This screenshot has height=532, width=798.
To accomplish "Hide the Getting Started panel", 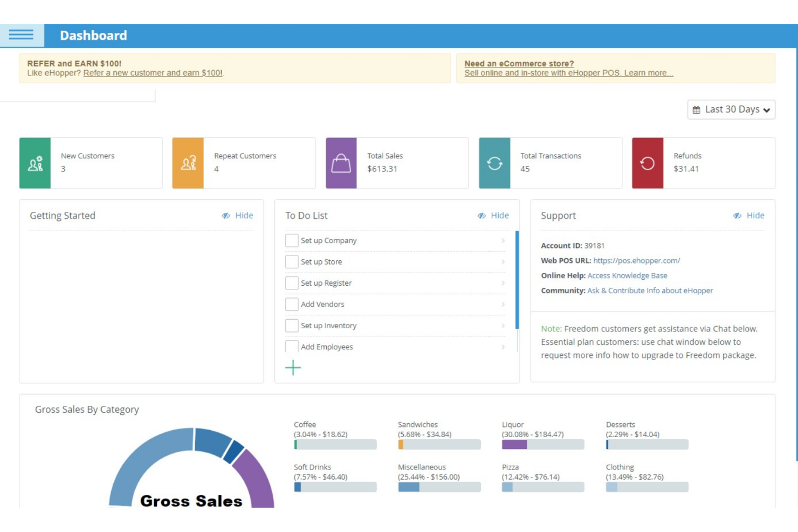I will coord(243,215).
